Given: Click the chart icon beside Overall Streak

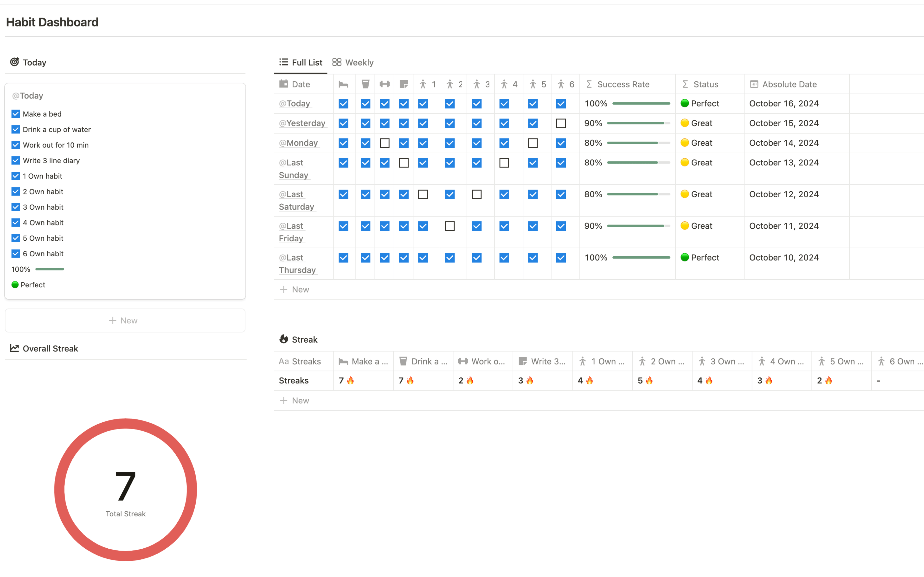Looking at the screenshot, I should (x=14, y=348).
